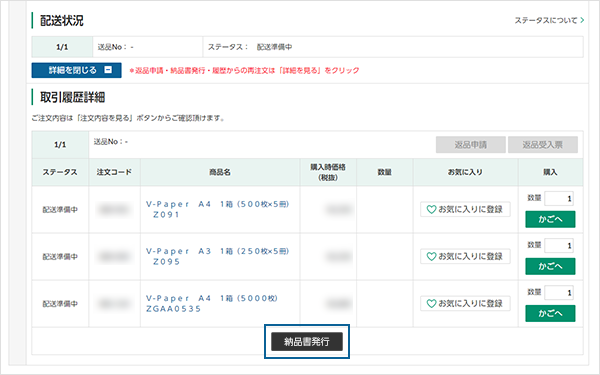The height and width of the screenshot is (375, 600).
Task: Click 返品受入票 button
Action: pos(543,145)
